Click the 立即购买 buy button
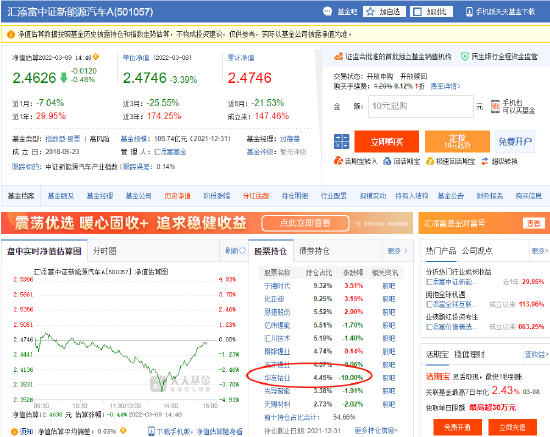Image resolution: width=550 pixels, height=437 pixels. (x=387, y=141)
